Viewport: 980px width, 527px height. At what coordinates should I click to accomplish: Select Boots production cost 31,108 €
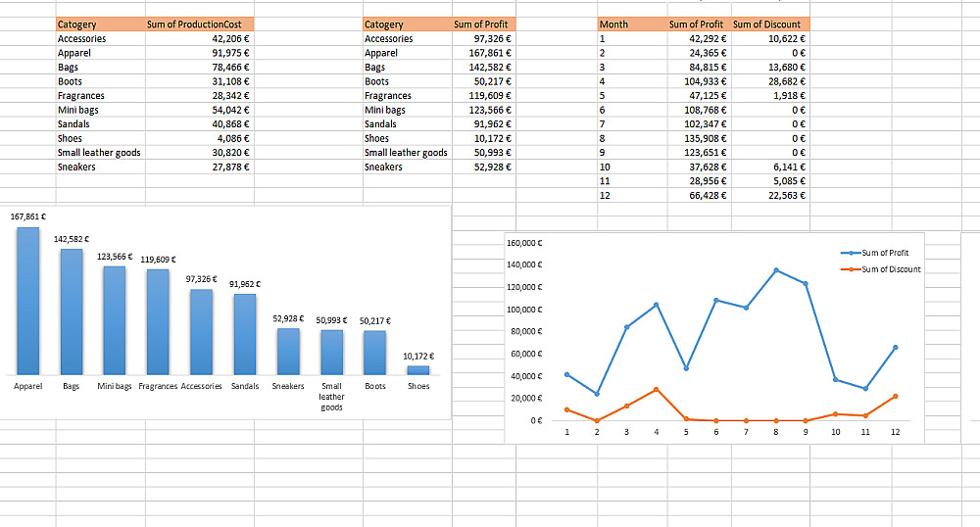[199, 81]
